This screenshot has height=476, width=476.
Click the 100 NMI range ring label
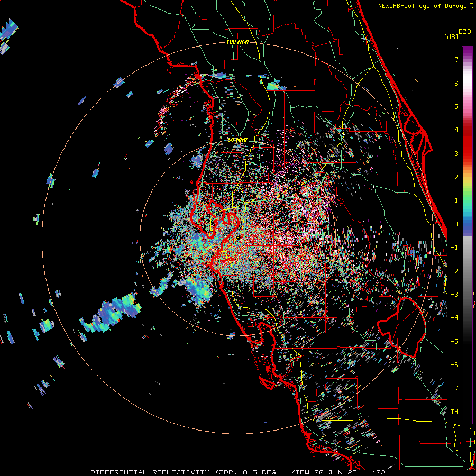tap(237, 42)
